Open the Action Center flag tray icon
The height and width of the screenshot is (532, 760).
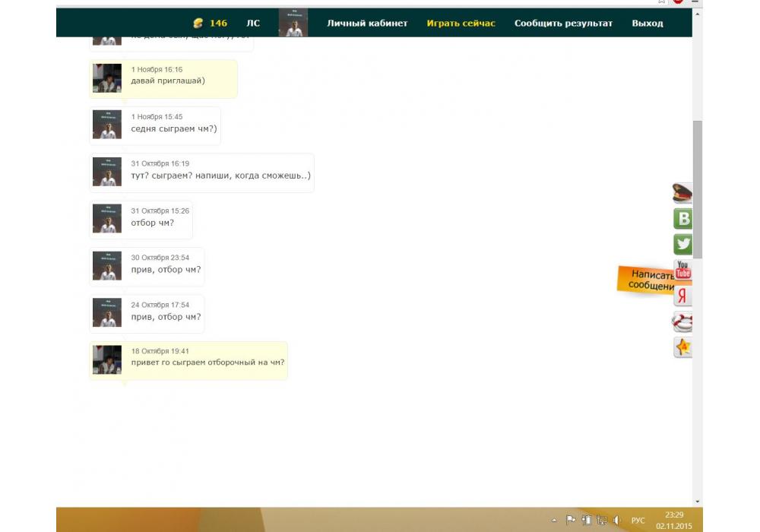click(x=571, y=521)
